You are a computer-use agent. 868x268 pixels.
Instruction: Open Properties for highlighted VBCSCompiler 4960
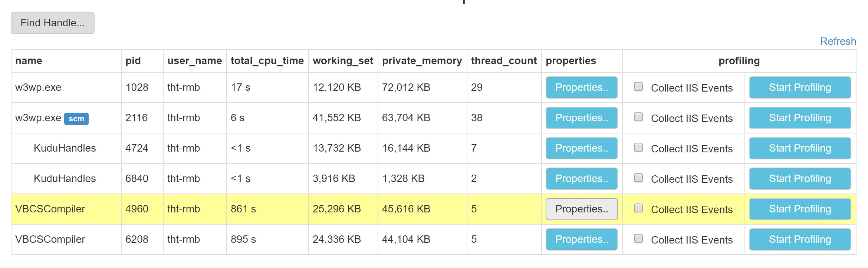click(x=581, y=209)
